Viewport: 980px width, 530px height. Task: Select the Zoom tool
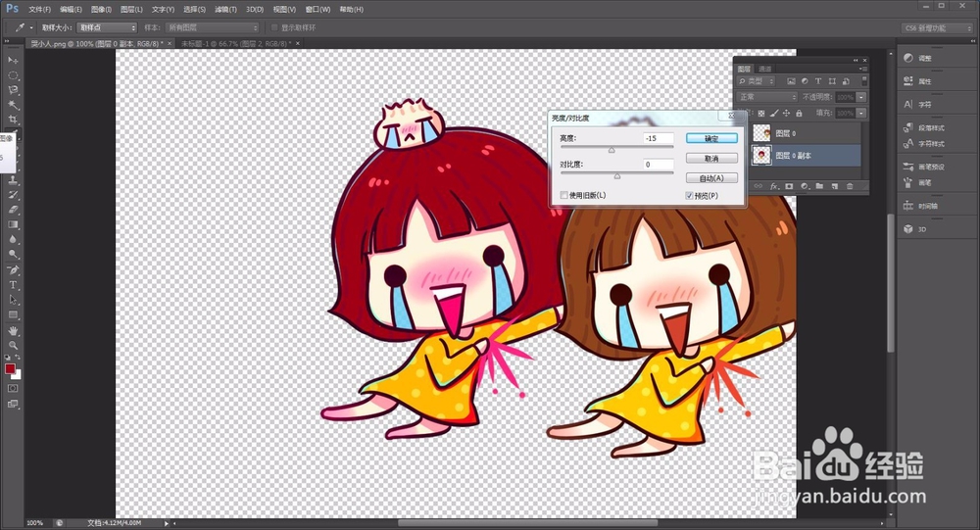pyautogui.click(x=13, y=345)
